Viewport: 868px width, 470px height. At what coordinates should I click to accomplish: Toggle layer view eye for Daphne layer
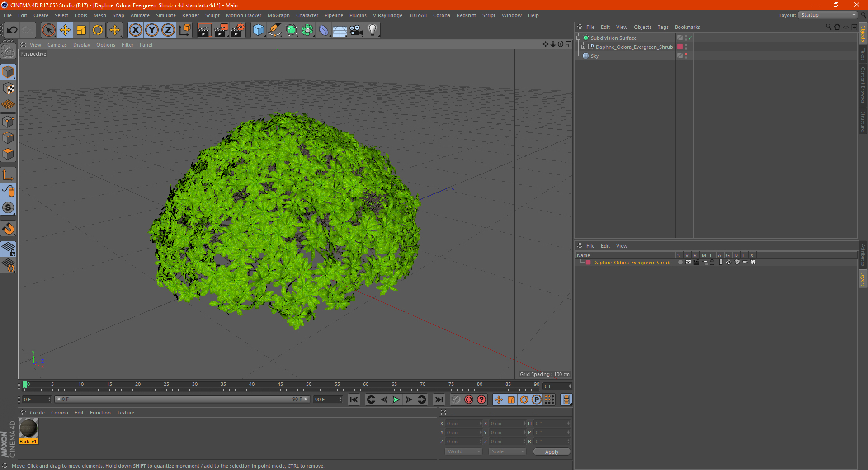click(688, 262)
